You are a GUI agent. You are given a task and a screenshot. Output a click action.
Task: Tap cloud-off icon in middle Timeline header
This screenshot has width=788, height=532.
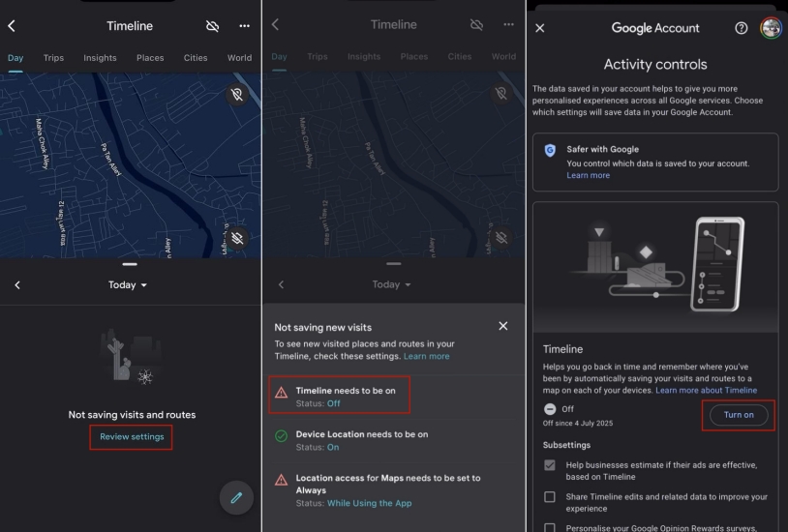point(476,24)
